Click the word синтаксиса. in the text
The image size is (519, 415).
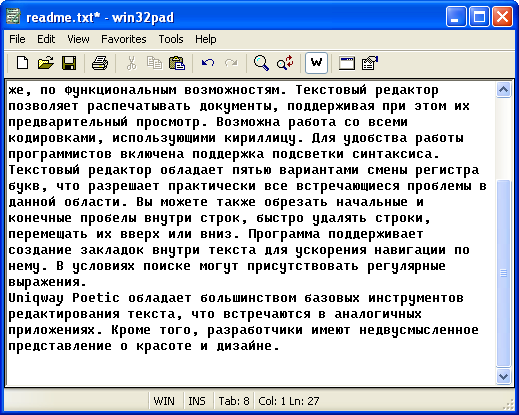(x=396, y=154)
